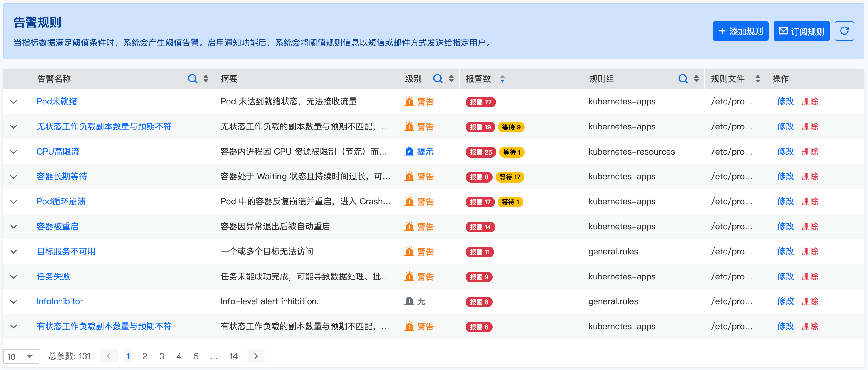This screenshot has width=868, height=370.
Task: Jump to page 14
Action: pos(233,356)
